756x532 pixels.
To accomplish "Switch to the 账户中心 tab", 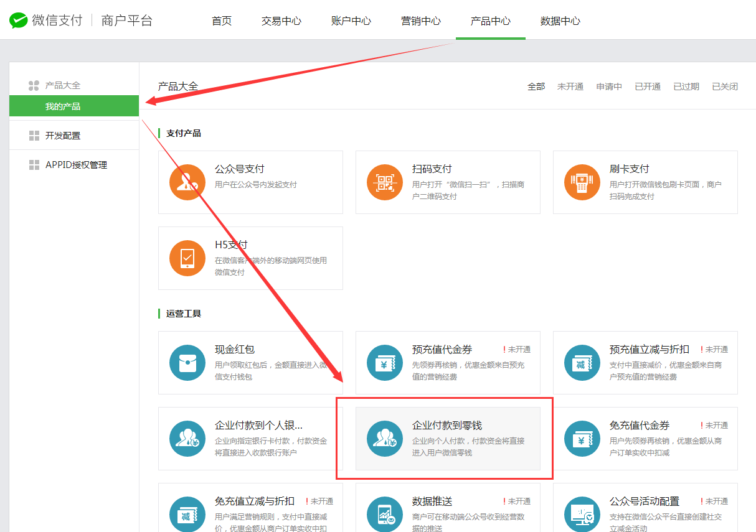I will click(351, 21).
